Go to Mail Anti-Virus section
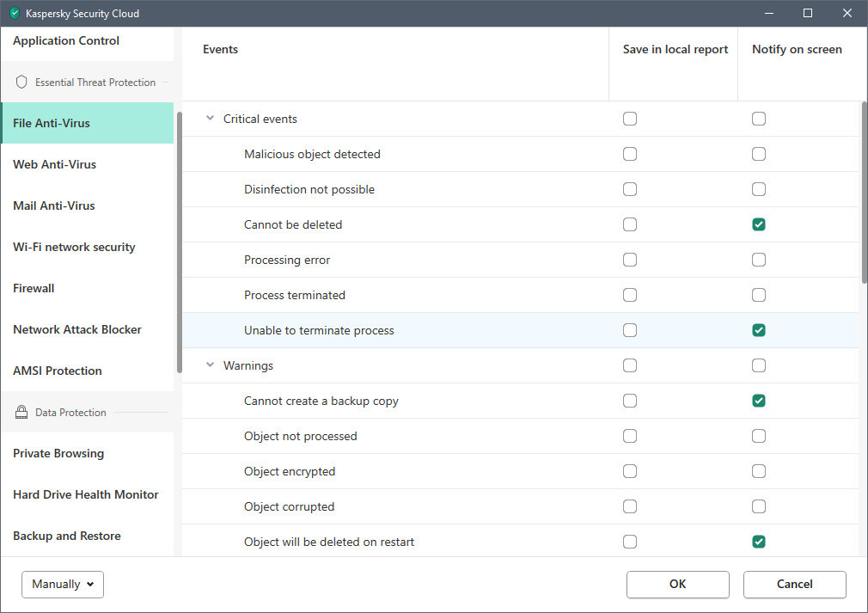Viewport: 868px width, 613px height. [88, 205]
